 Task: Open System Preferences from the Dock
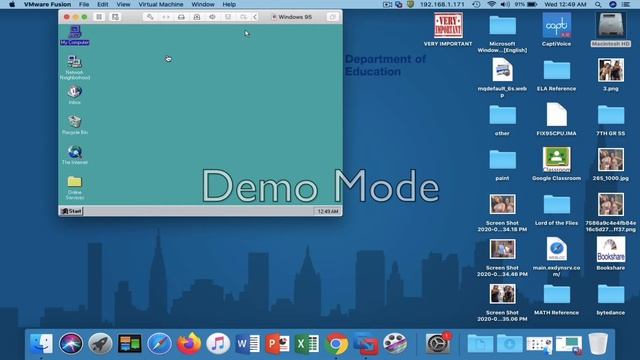coord(438,344)
